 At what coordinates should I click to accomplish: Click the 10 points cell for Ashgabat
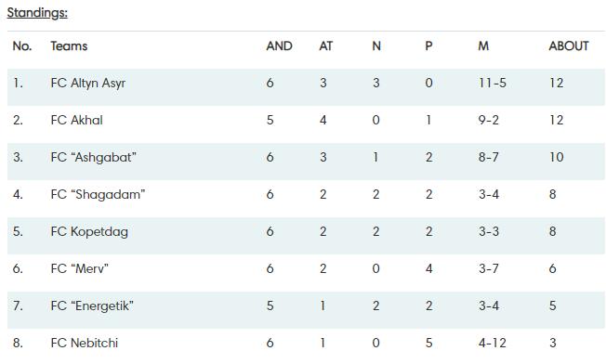point(557,157)
